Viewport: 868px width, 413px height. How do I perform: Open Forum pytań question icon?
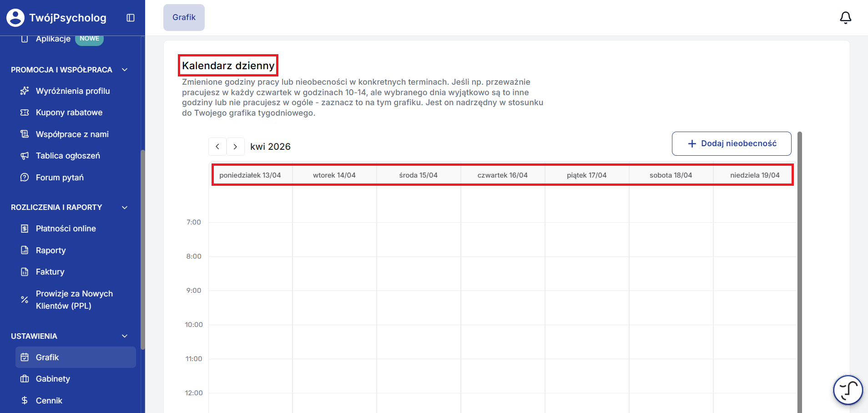pos(25,178)
